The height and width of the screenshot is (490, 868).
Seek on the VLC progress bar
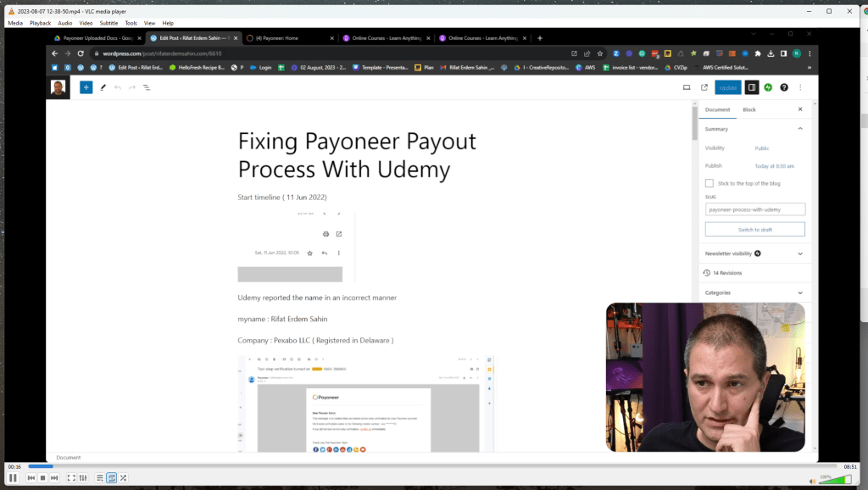coord(432,467)
